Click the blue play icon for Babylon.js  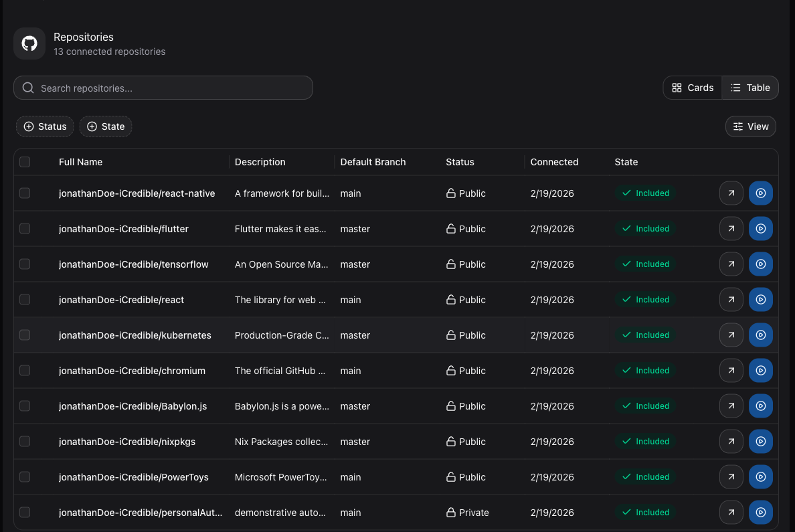point(761,406)
